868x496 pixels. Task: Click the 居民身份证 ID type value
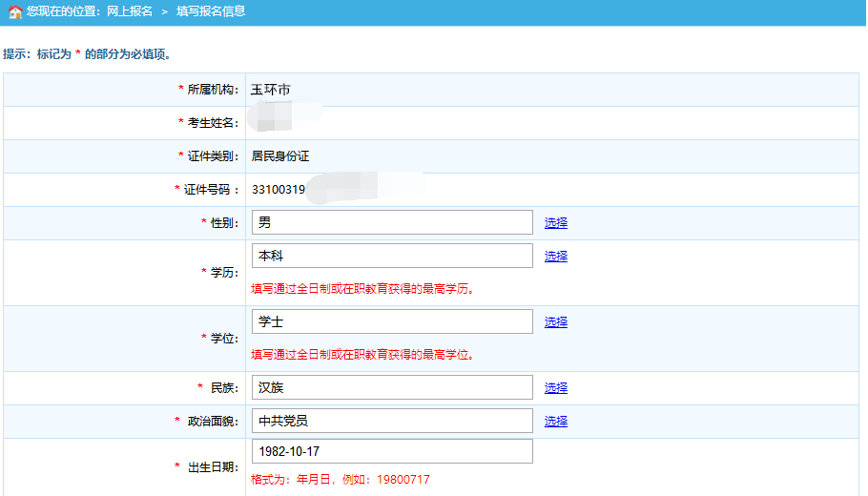(x=280, y=155)
